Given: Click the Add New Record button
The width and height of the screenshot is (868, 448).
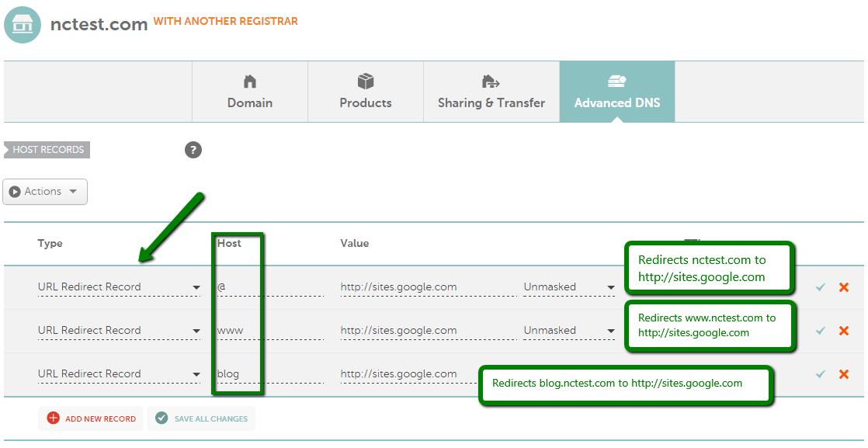Looking at the screenshot, I should point(92,418).
